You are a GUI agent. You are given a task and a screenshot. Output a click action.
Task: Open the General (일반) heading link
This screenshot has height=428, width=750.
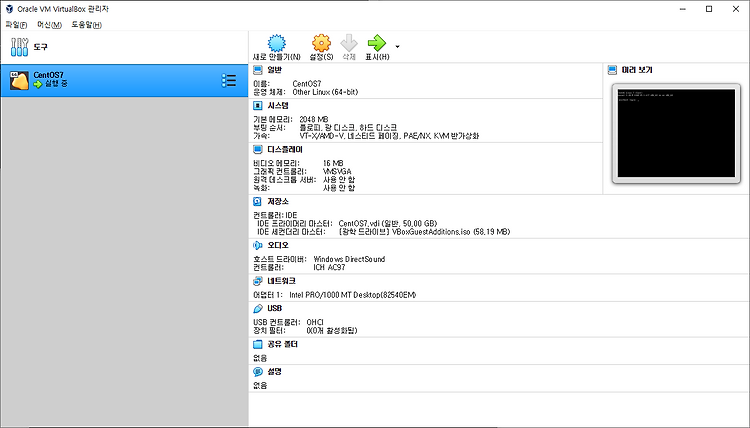(275, 70)
